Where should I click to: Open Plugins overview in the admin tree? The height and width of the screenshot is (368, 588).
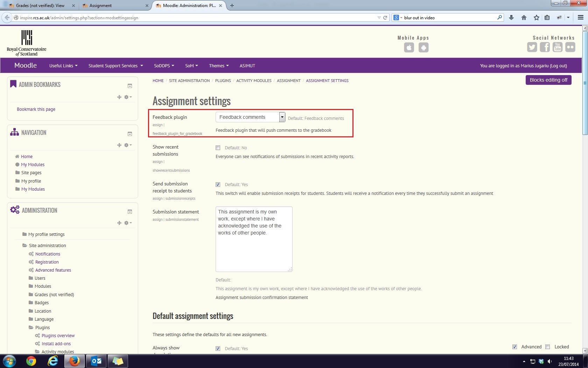coord(58,336)
